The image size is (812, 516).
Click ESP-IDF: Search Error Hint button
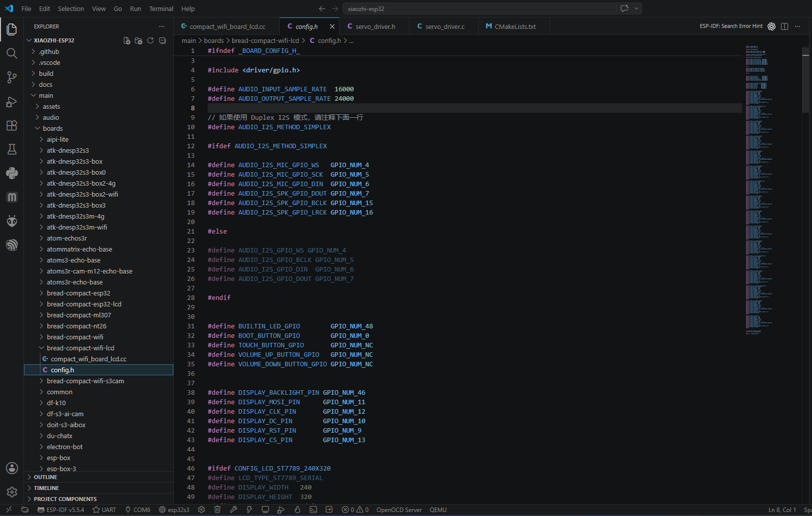[x=731, y=26]
